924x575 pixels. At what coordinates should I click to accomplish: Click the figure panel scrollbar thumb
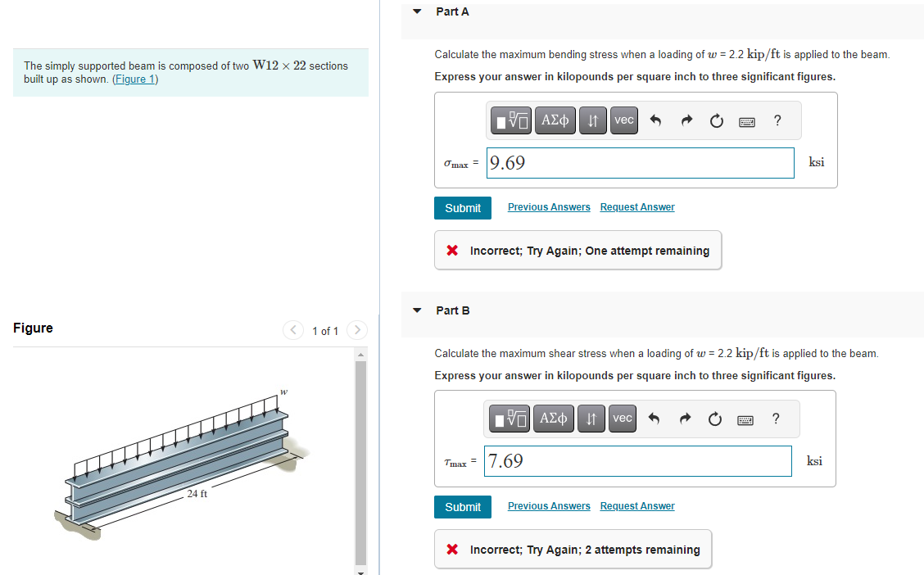click(x=360, y=463)
